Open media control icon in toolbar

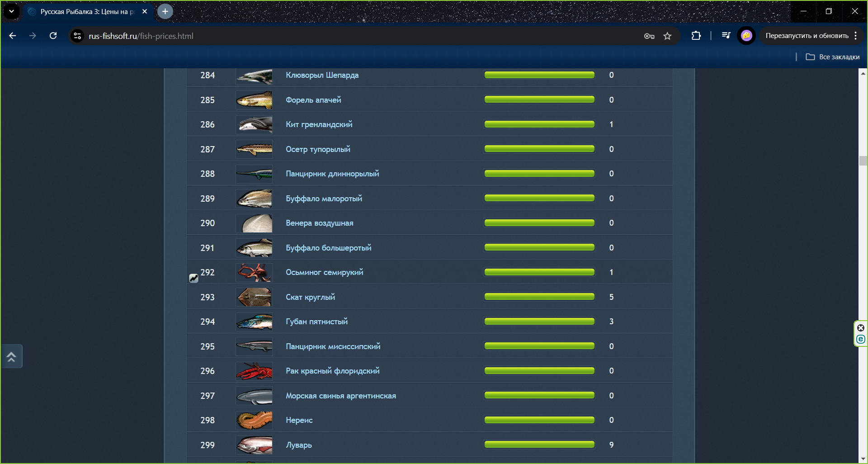(726, 36)
